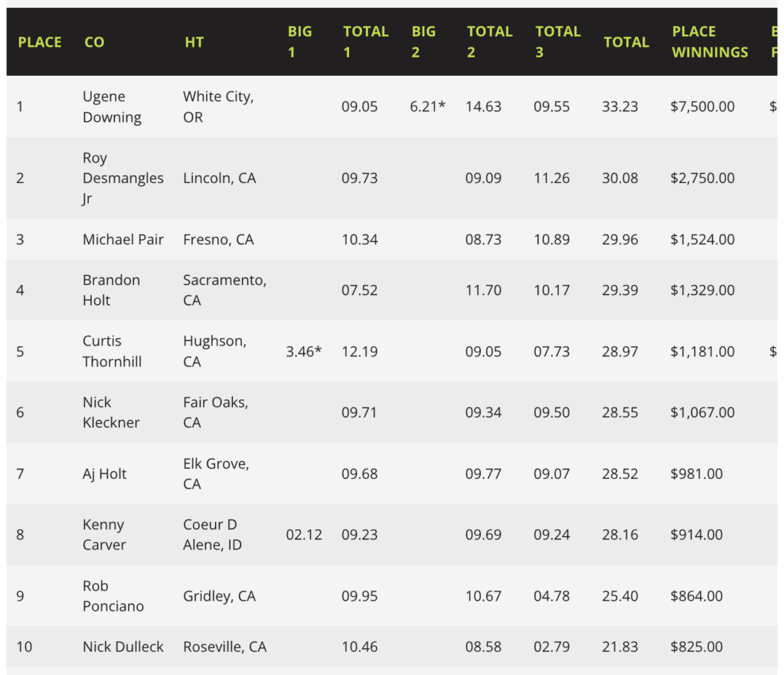
Task: Select the CO column header
Action: [x=94, y=42]
